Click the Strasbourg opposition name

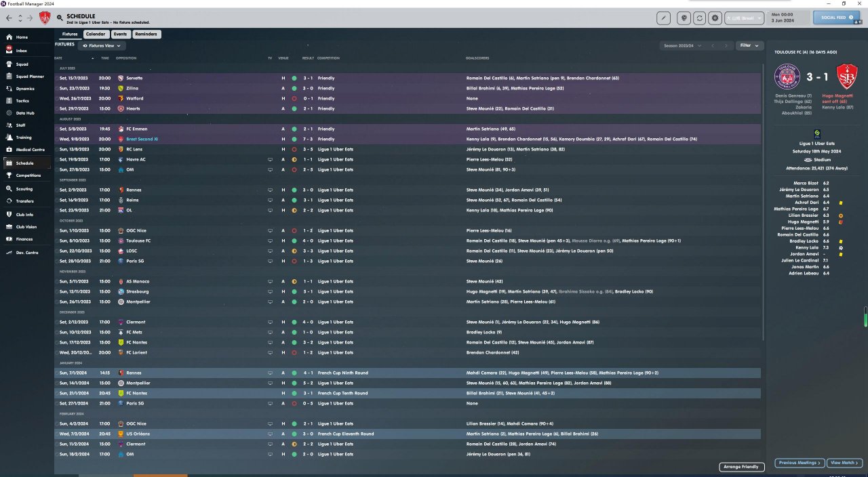pyautogui.click(x=138, y=291)
